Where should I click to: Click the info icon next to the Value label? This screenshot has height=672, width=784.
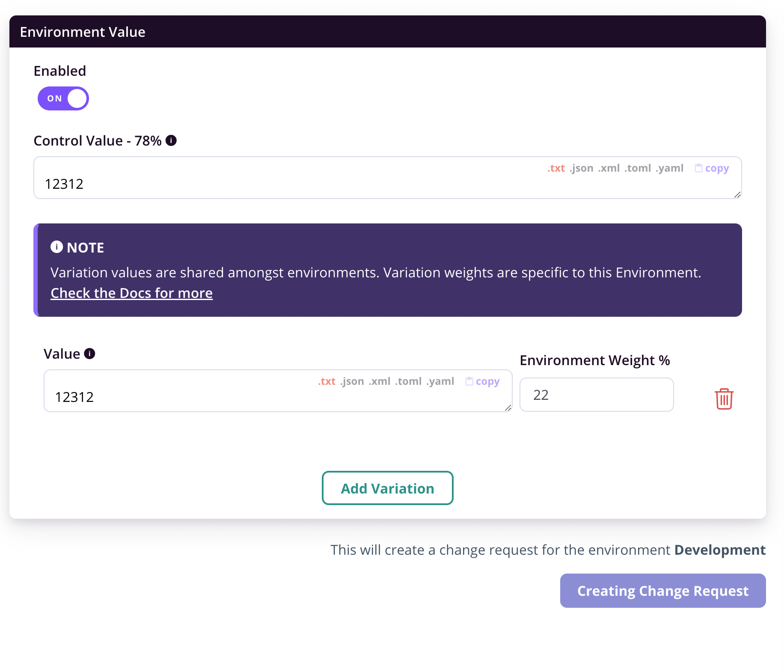tap(89, 353)
